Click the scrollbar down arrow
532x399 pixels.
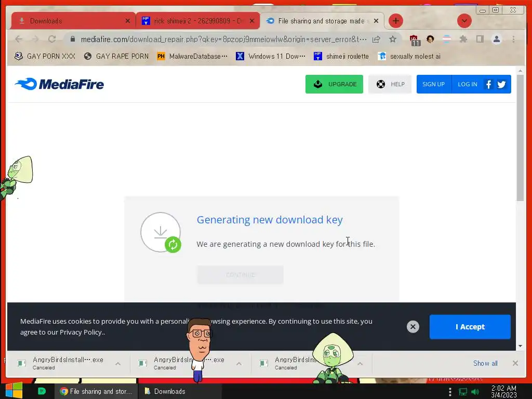tap(520, 346)
